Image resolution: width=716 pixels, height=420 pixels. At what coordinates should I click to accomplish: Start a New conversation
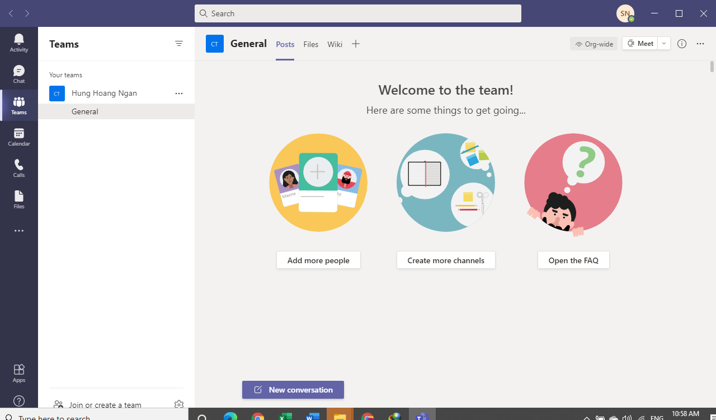293,390
